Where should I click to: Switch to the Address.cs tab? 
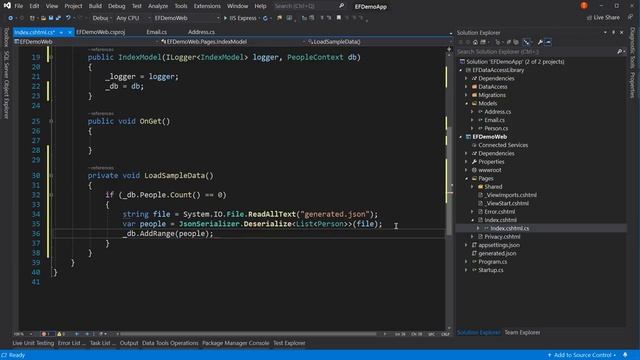click(x=201, y=32)
